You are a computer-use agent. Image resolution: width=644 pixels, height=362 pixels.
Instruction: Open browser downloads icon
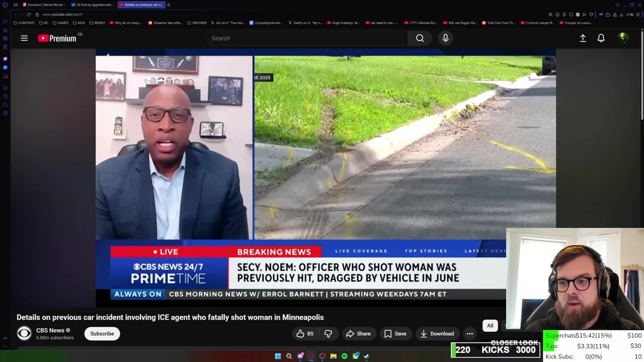621,15
